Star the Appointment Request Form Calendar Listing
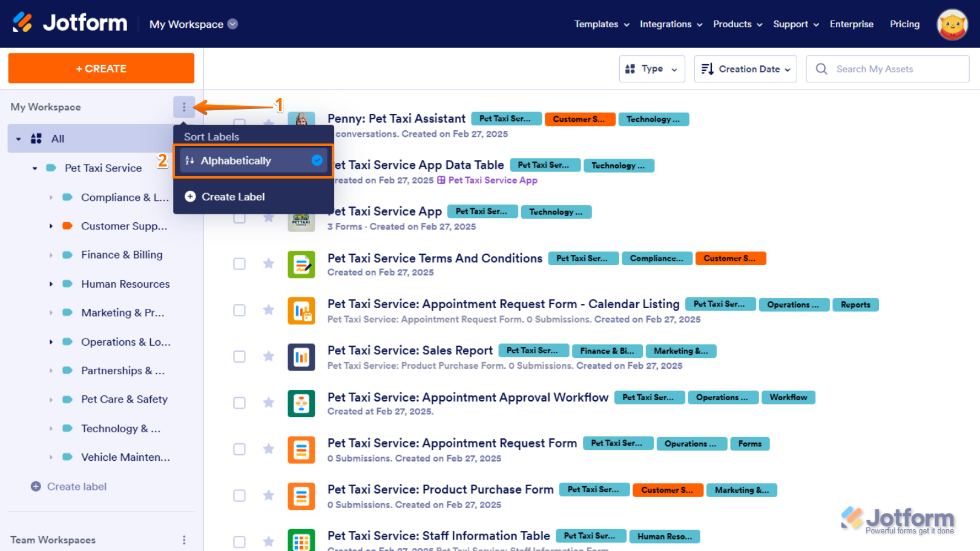This screenshot has height=551, width=980. pos(269,310)
